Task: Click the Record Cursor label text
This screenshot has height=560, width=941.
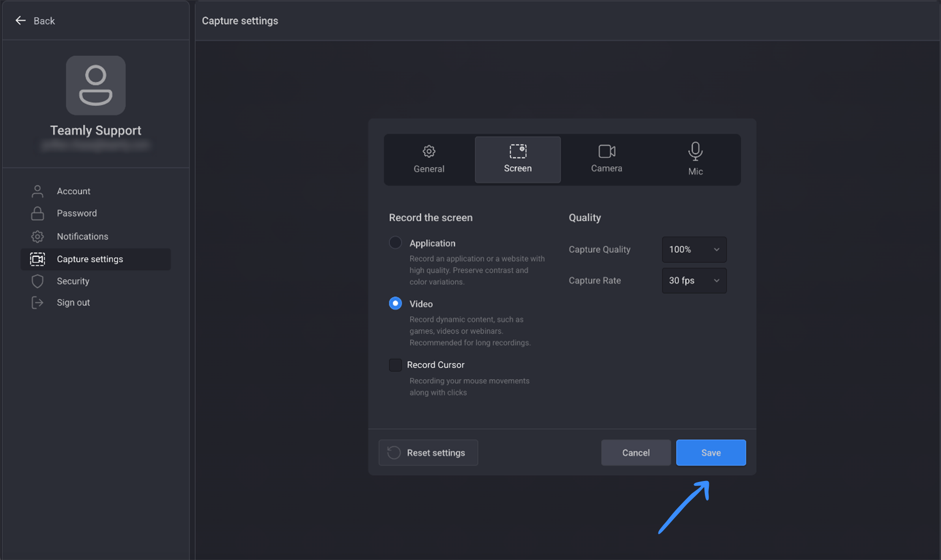Action: 435,365
